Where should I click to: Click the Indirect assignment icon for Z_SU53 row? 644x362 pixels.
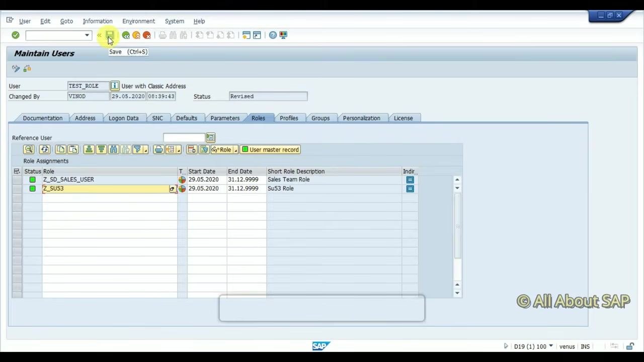(410, 189)
